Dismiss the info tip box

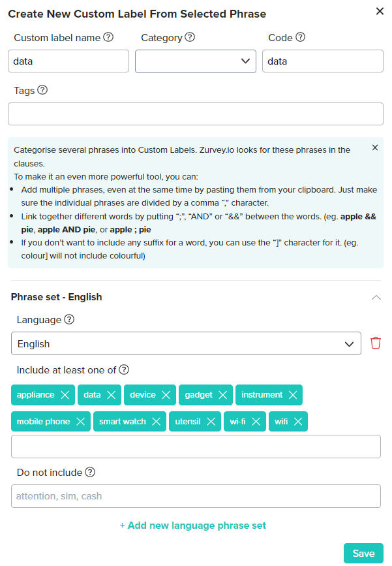pyautogui.click(x=375, y=148)
